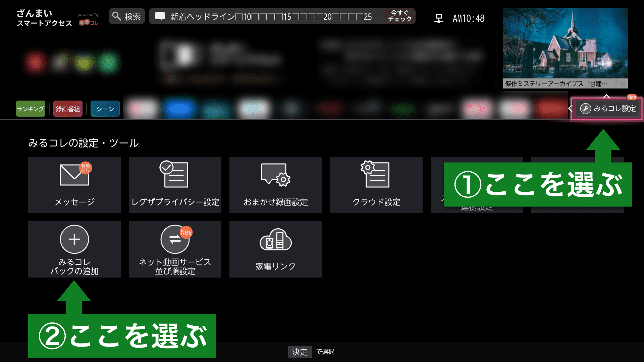Click the 決定 button at bottom

coord(300,352)
